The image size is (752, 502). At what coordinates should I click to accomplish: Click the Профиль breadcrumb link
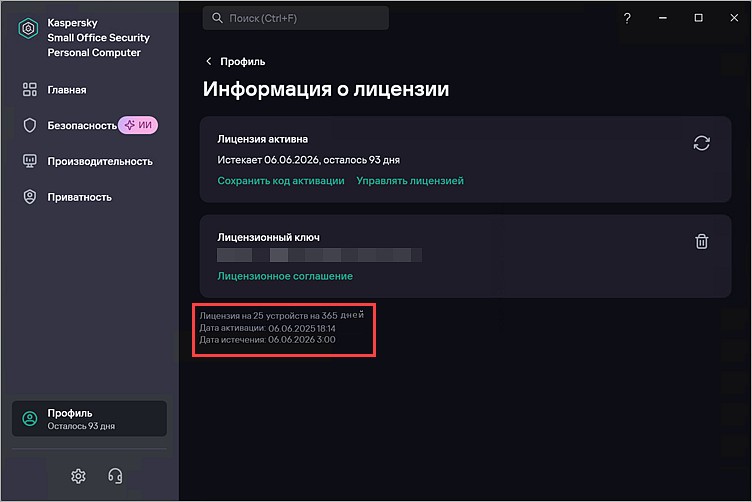click(x=242, y=61)
